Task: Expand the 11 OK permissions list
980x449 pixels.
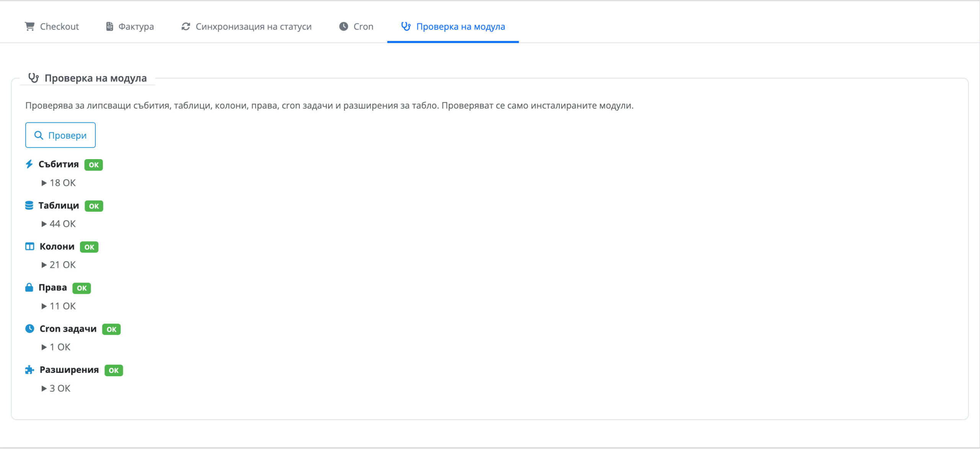Action: coord(59,306)
